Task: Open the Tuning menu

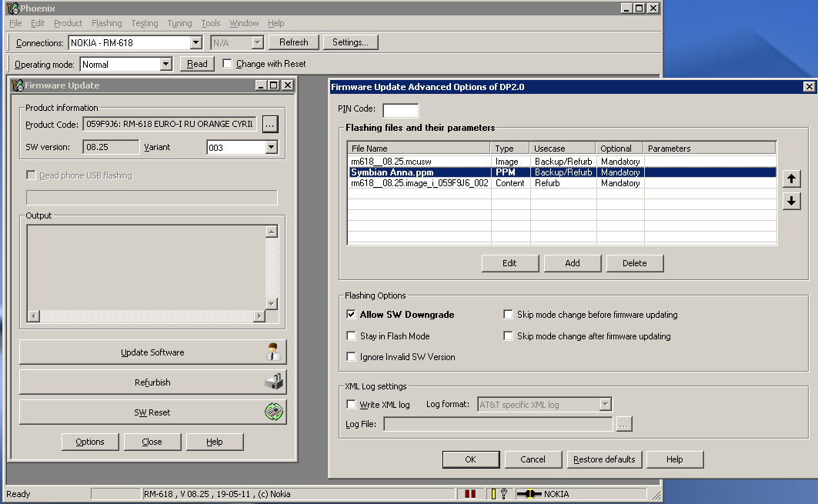Action: [x=179, y=23]
